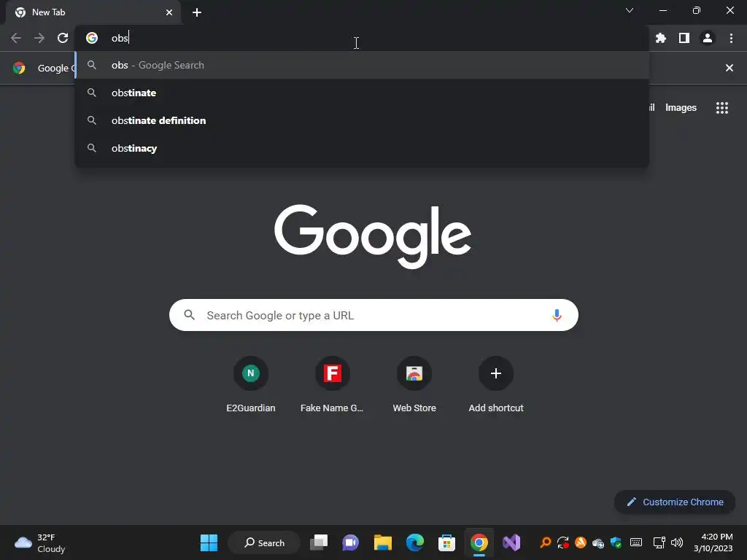Click Chrome icon in taskbar
The width and height of the screenshot is (747, 560).
coord(479,542)
